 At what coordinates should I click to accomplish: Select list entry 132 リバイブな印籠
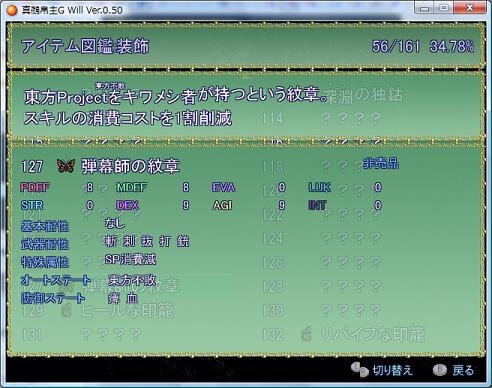[343, 334]
